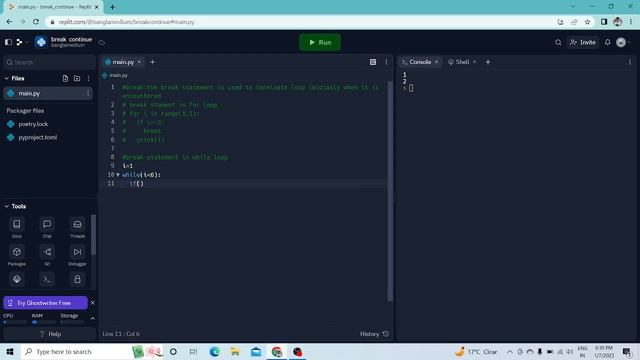Click the Run button

(x=320, y=42)
